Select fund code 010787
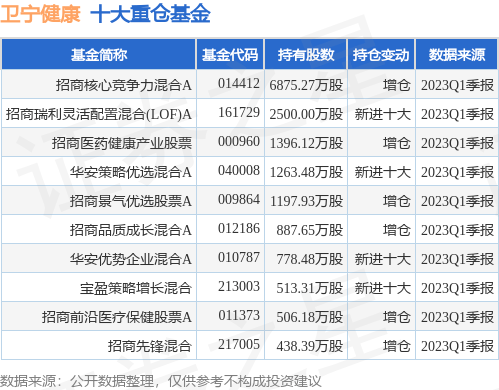 pyautogui.click(x=239, y=258)
